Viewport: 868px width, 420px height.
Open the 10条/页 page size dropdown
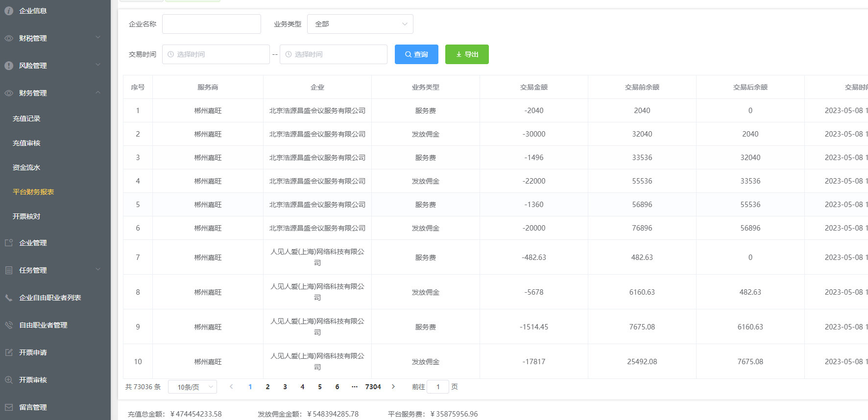[x=193, y=387]
